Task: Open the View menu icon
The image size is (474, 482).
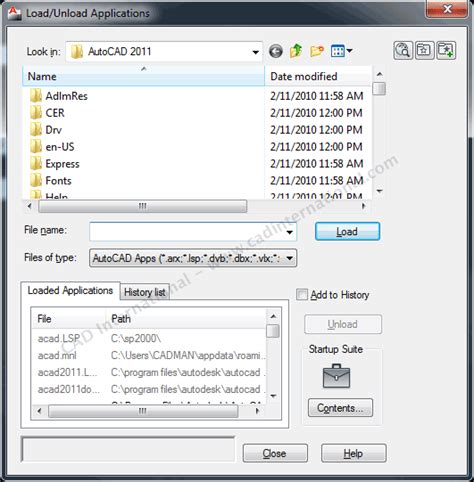Action: pos(342,51)
